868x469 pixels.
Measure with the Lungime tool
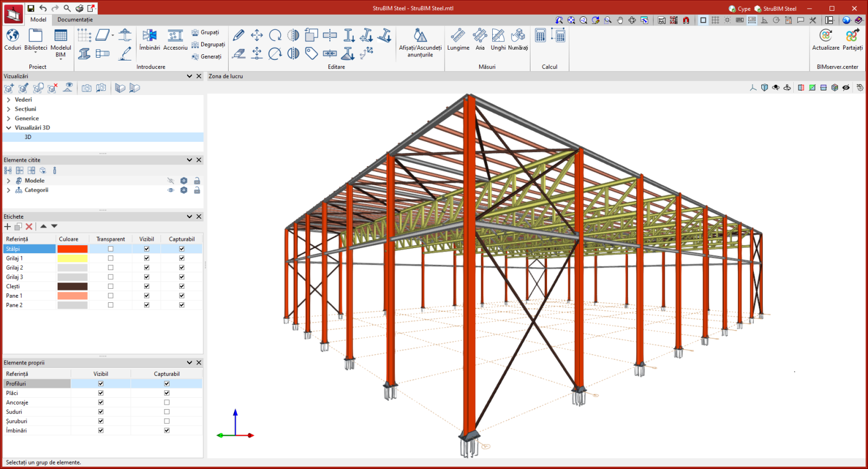click(458, 40)
